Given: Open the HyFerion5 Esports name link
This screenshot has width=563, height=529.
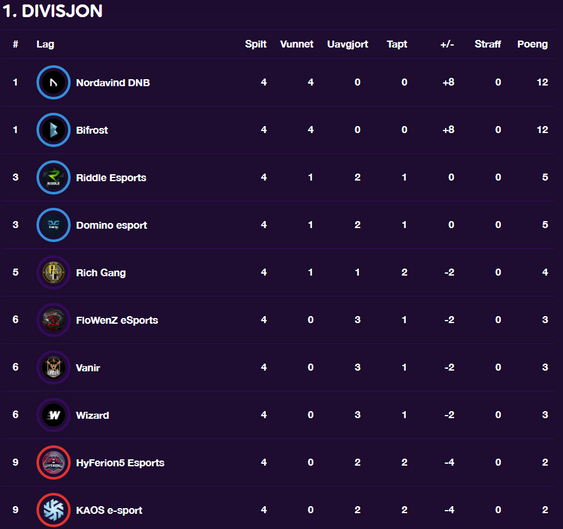Looking at the screenshot, I should tap(120, 463).
